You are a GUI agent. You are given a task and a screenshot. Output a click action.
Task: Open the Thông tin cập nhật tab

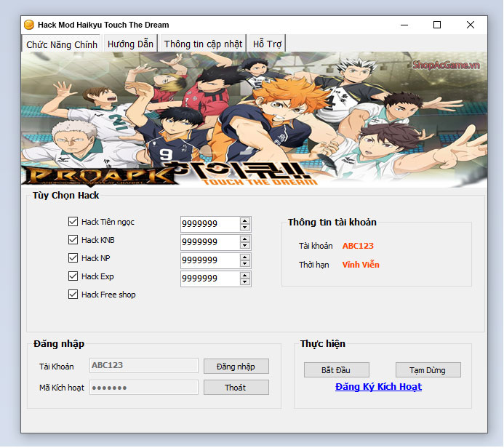tap(203, 44)
